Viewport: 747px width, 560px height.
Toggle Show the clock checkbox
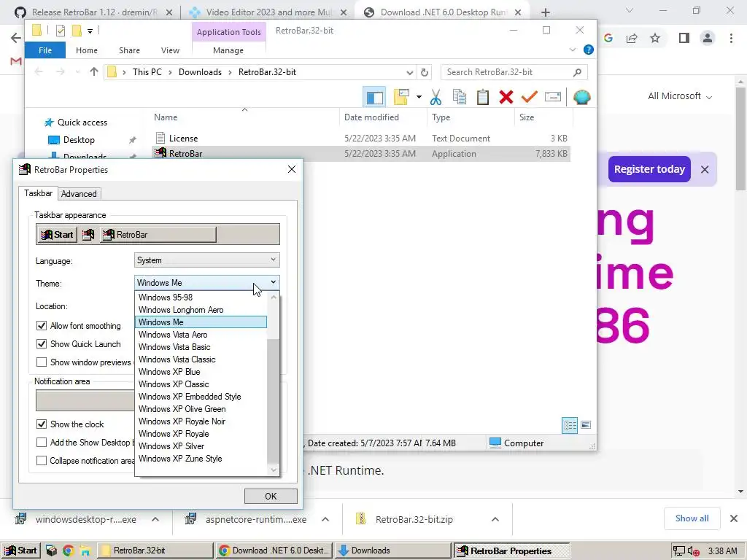(x=42, y=424)
